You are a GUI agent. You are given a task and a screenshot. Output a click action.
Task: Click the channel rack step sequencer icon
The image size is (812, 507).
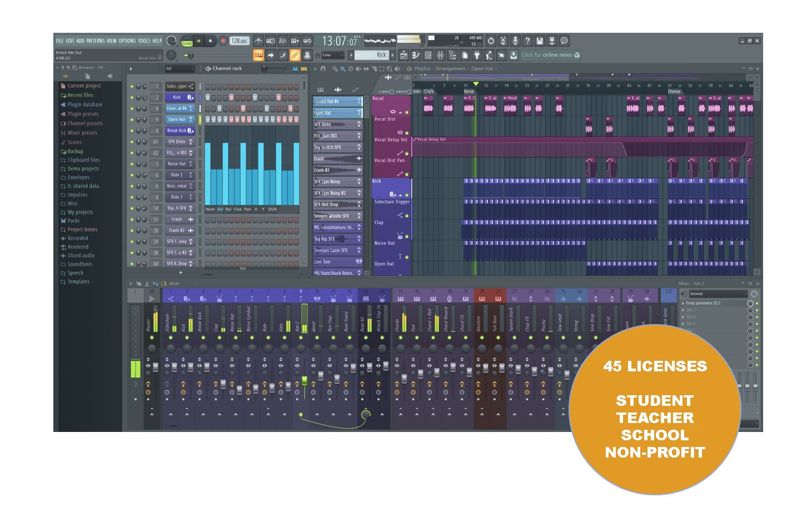tap(304, 69)
